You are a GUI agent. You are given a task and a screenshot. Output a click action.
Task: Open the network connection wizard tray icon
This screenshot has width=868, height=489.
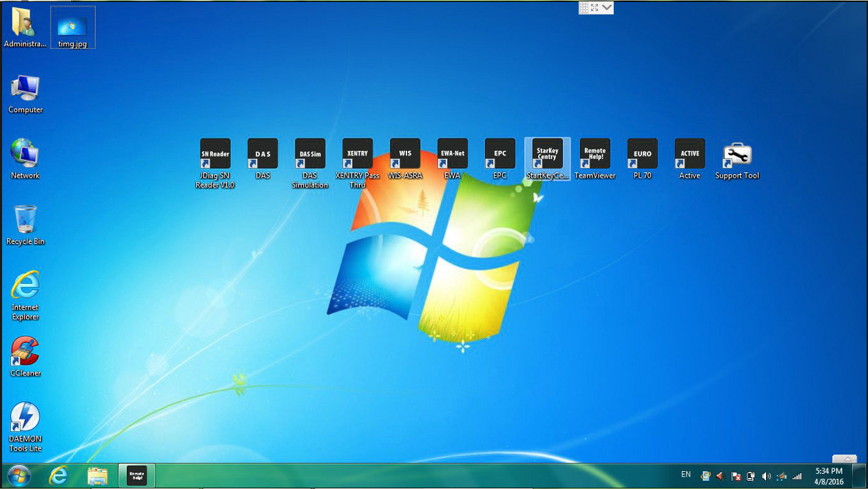tap(782, 476)
